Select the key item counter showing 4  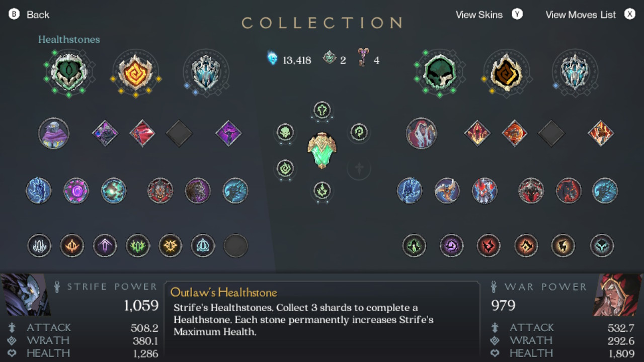coord(369,60)
